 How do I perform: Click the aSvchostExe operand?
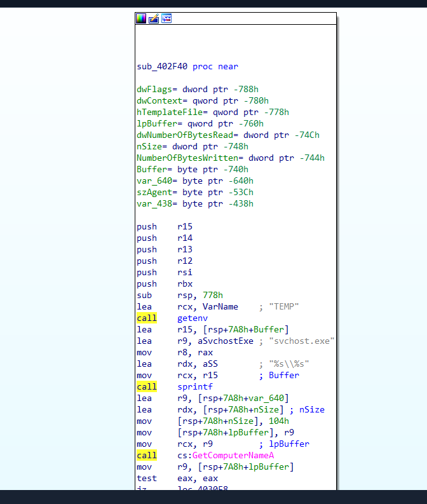(x=226, y=341)
